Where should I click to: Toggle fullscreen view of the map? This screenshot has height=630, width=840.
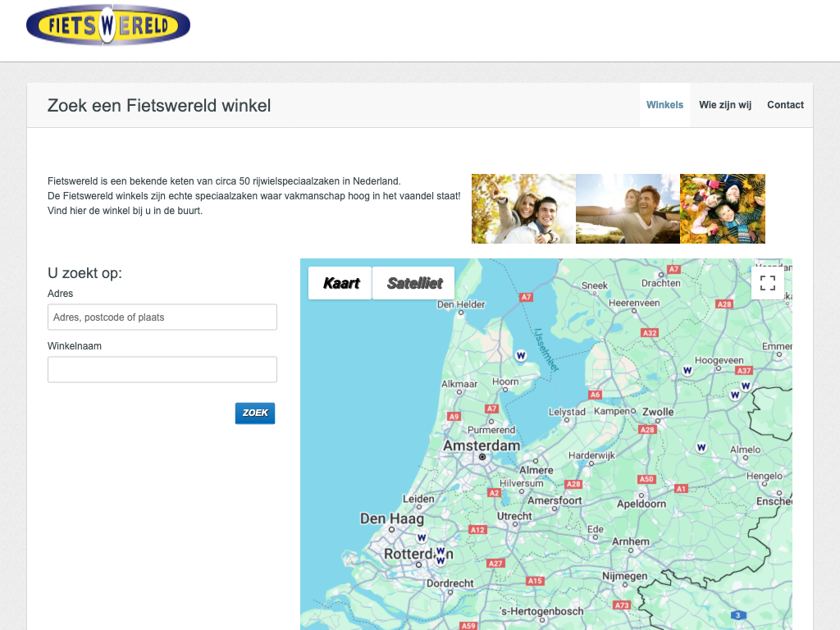[x=767, y=283]
